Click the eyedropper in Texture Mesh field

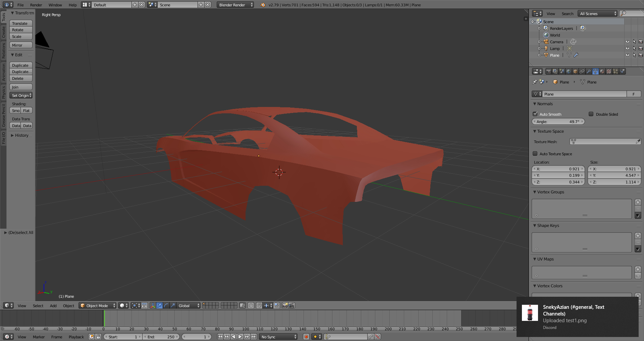(x=638, y=141)
